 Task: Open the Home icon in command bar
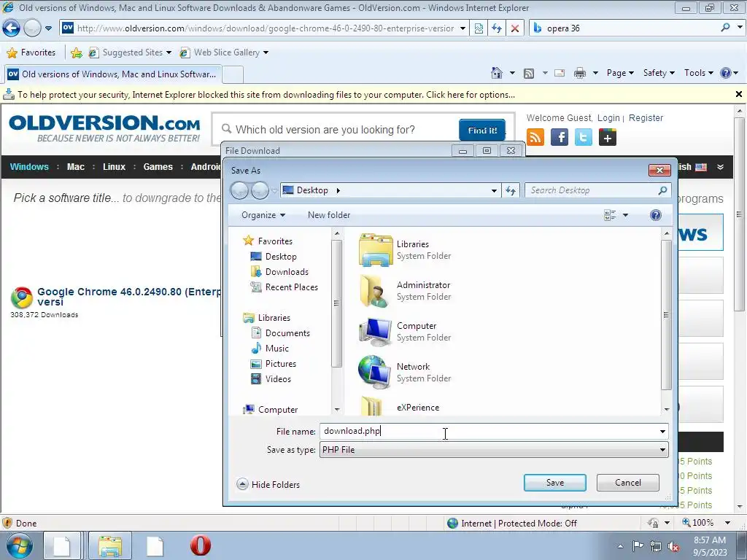(496, 73)
